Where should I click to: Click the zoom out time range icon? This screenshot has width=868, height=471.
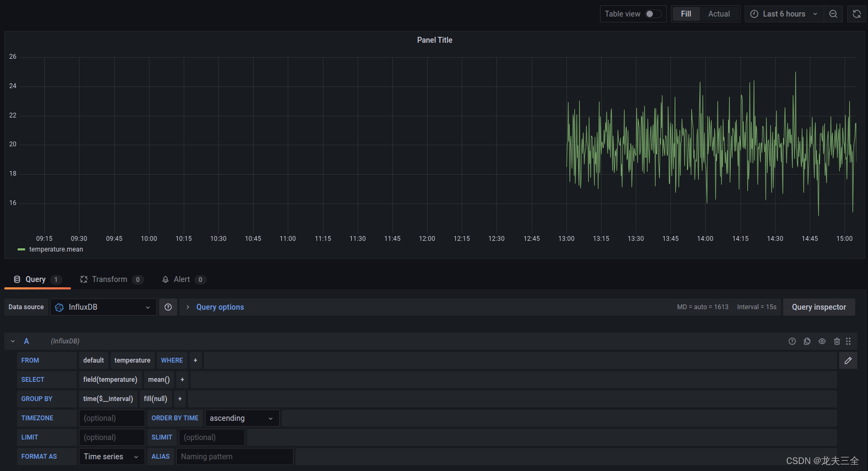click(833, 14)
